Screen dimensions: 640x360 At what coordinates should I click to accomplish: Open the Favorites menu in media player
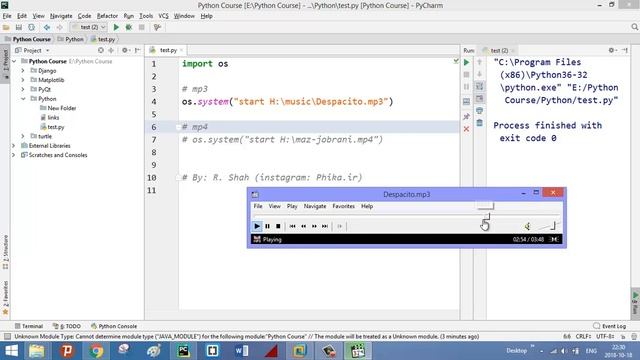(x=343, y=206)
